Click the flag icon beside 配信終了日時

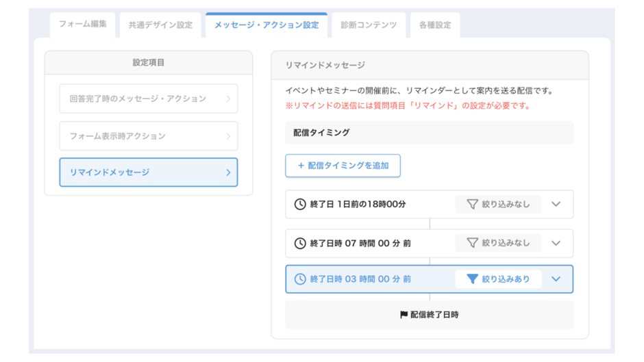tap(404, 315)
